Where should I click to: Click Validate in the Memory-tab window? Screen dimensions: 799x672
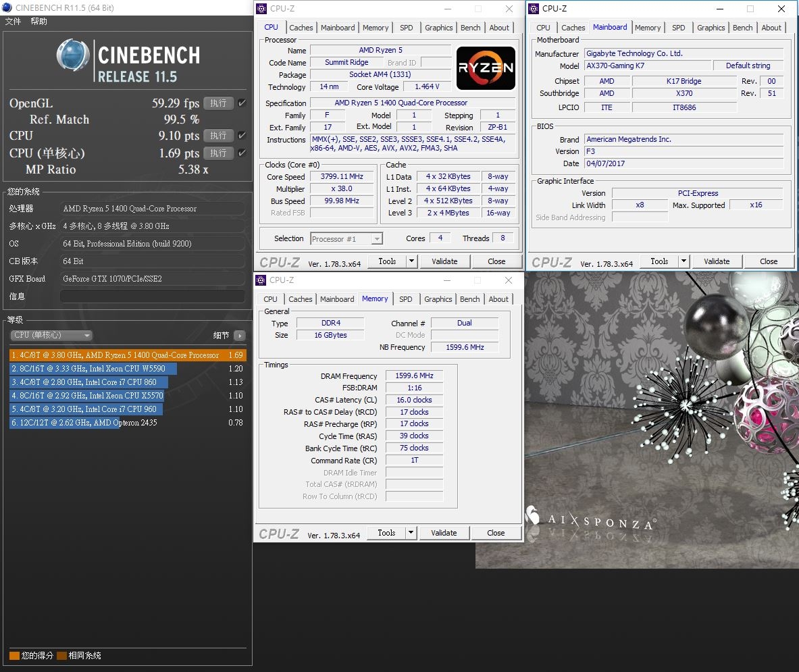[x=444, y=533]
